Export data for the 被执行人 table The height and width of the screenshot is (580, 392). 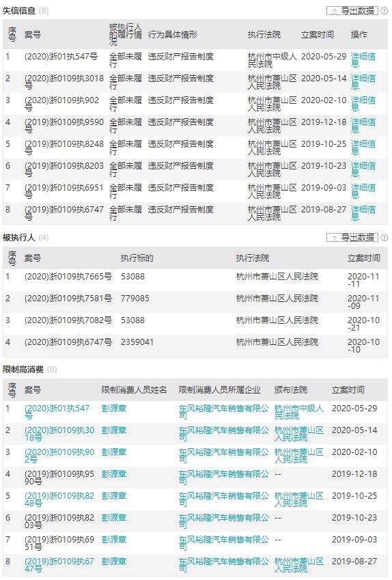(x=352, y=238)
